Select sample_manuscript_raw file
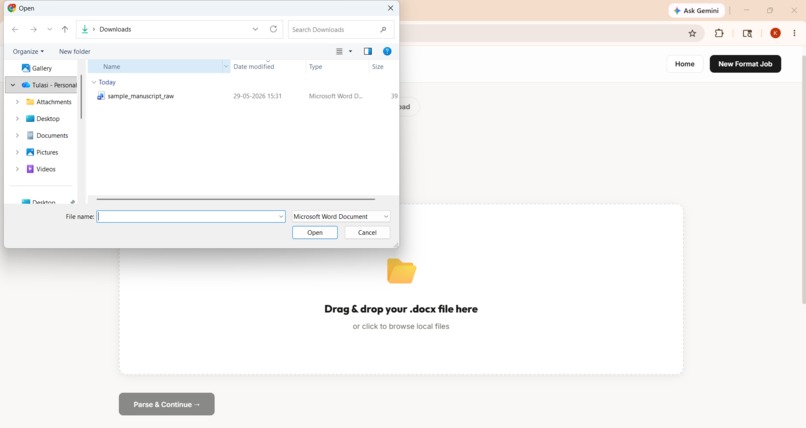 (x=140, y=96)
